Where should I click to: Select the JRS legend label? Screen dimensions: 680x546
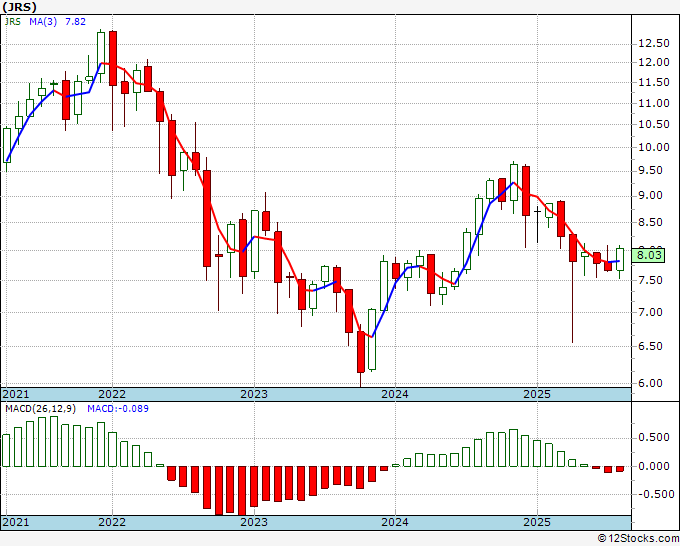13,21
